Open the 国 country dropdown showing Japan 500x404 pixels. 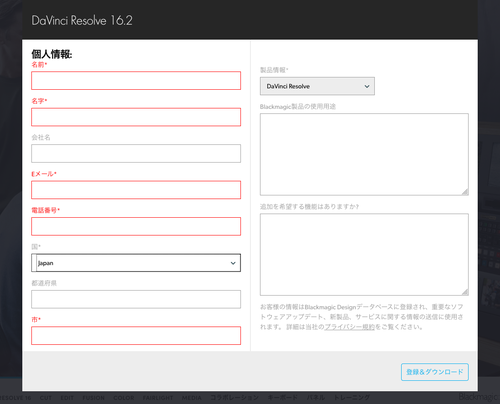click(136, 263)
